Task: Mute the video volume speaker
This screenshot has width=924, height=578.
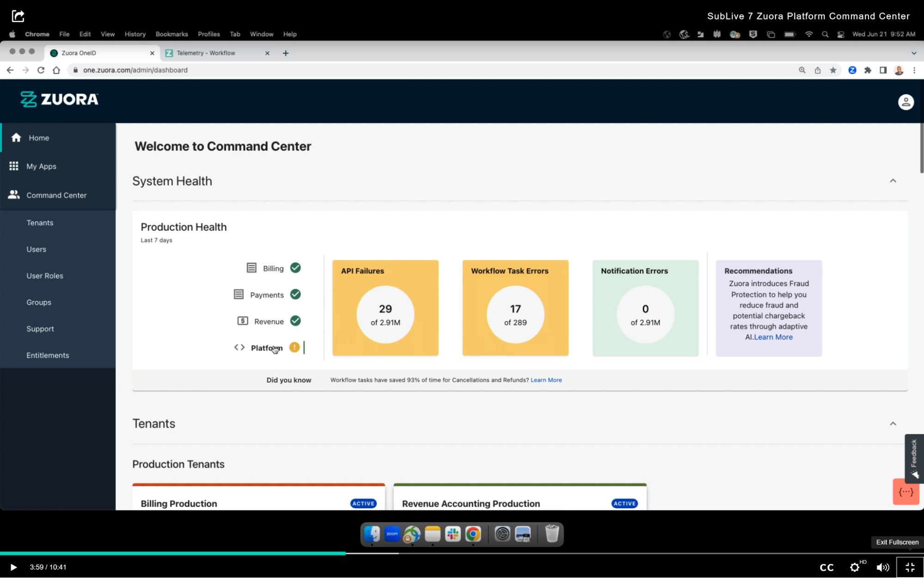Action: click(x=882, y=567)
